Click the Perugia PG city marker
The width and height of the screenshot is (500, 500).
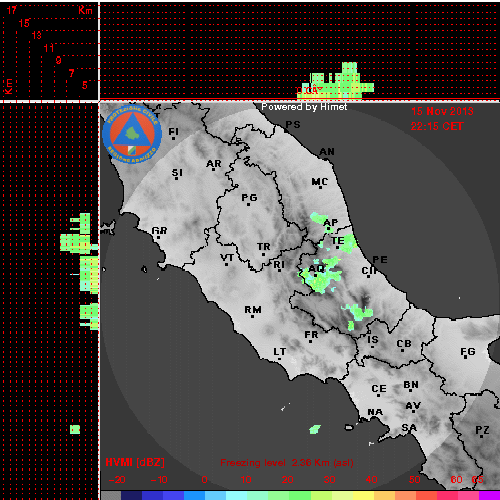click(x=249, y=199)
